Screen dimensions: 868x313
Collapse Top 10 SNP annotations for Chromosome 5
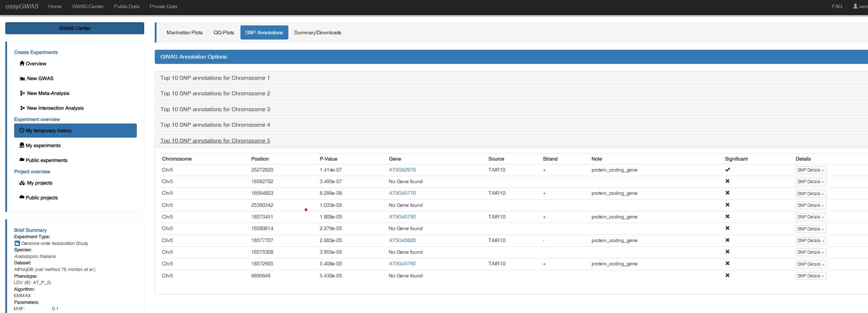tap(215, 141)
